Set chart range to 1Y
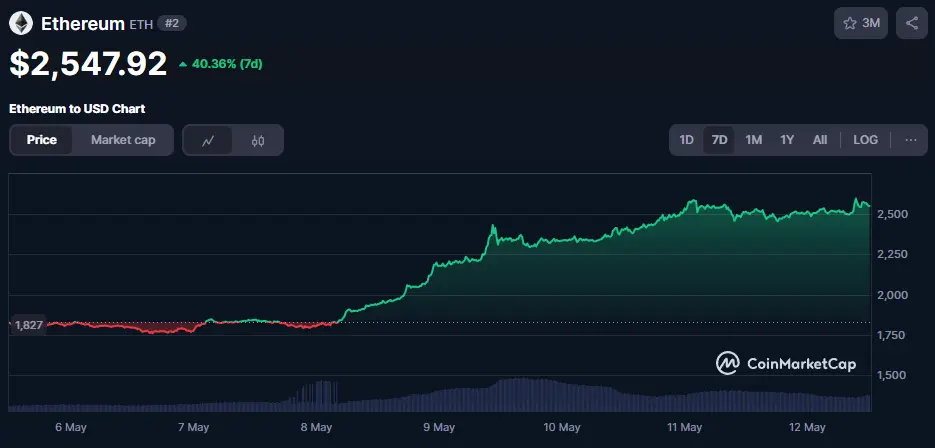This screenshot has width=935, height=448. (x=787, y=140)
